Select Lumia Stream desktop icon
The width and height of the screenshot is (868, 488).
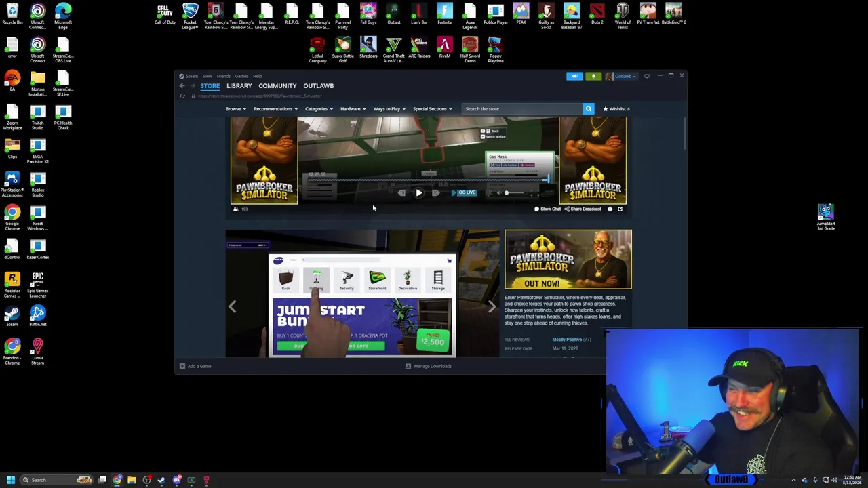[x=37, y=352]
